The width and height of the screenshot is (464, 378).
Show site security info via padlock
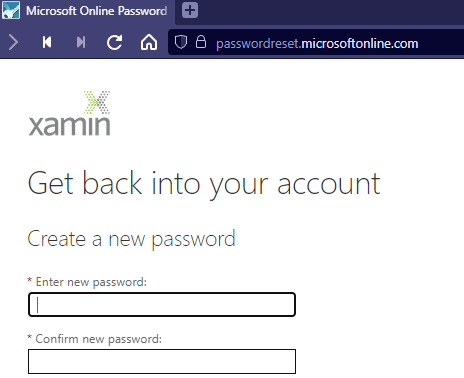click(x=201, y=42)
